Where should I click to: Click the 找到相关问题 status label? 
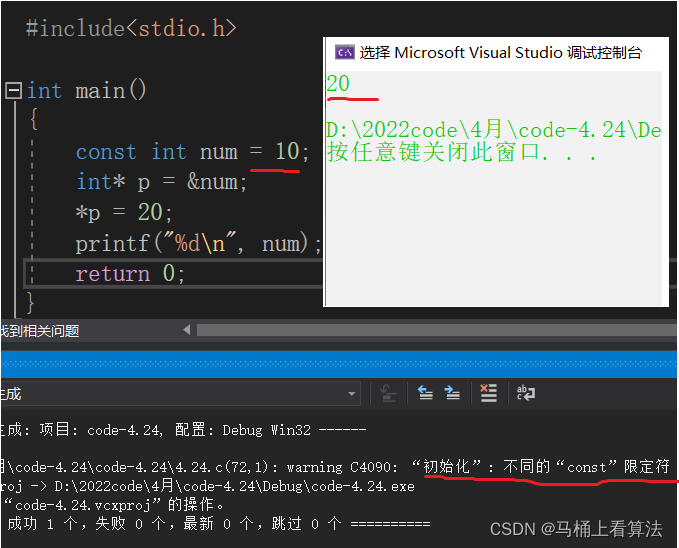coord(40,330)
